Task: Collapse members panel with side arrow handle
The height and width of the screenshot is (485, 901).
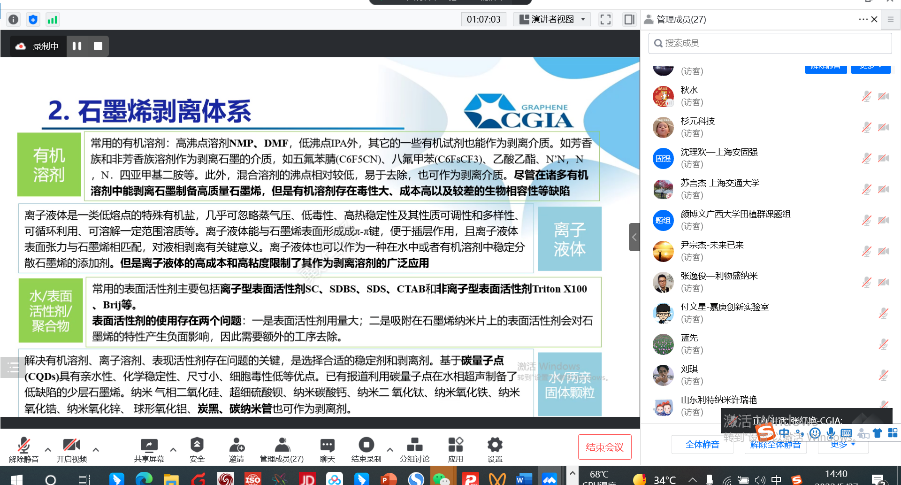Action: click(x=634, y=237)
